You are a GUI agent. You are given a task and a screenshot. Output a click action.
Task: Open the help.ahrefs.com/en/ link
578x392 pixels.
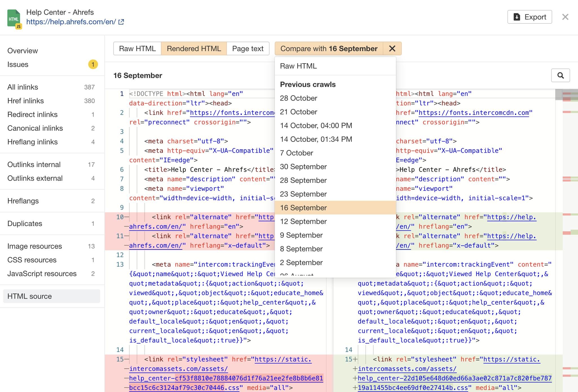71,22
